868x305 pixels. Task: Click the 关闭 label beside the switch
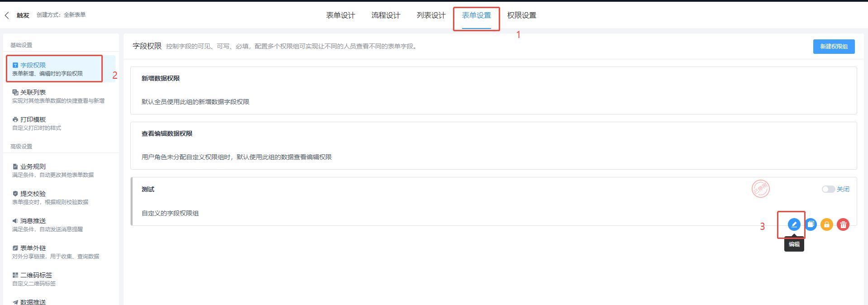pyautogui.click(x=843, y=189)
